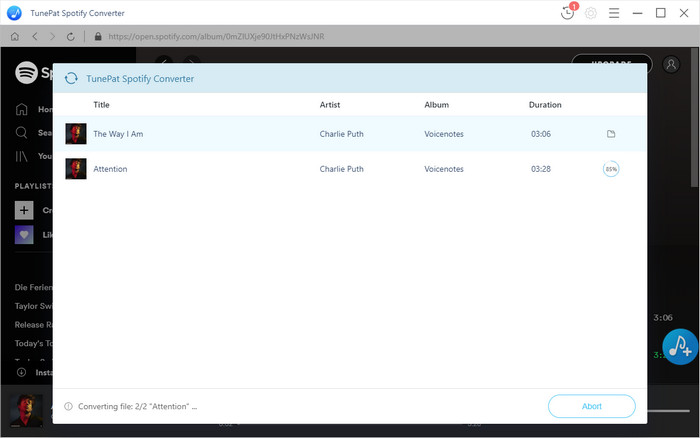The image size is (700, 438).
Task: Abort the conversion
Action: tap(592, 406)
